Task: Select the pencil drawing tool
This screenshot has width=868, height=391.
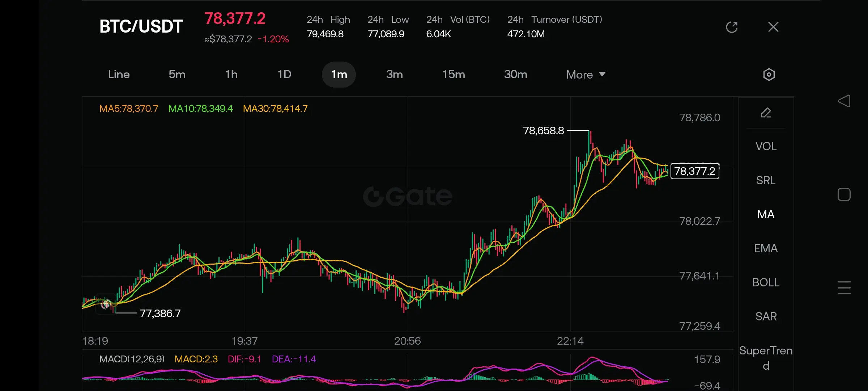Action: click(766, 113)
